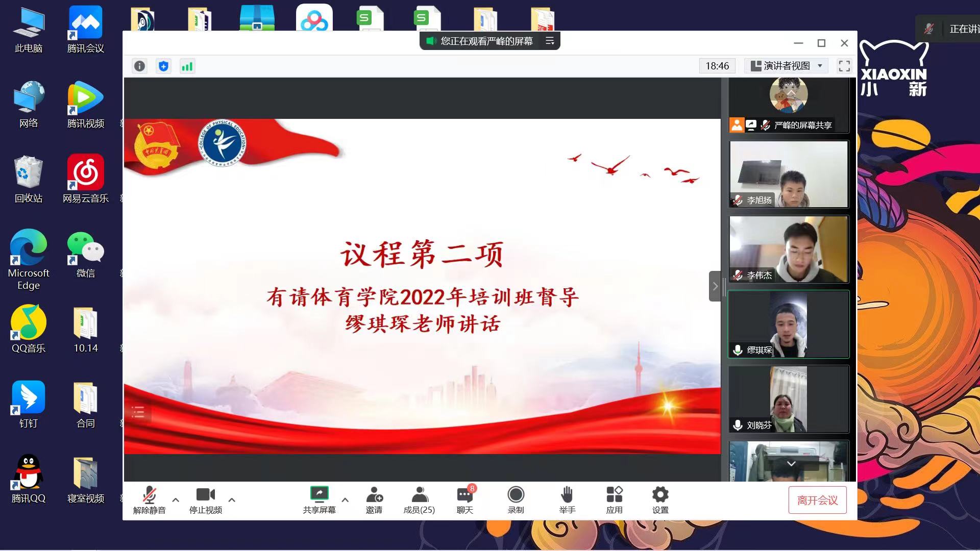The height and width of the screenshot is (551, 980).
Task: Open the 合同 folder on desktop
Action: 86,405
